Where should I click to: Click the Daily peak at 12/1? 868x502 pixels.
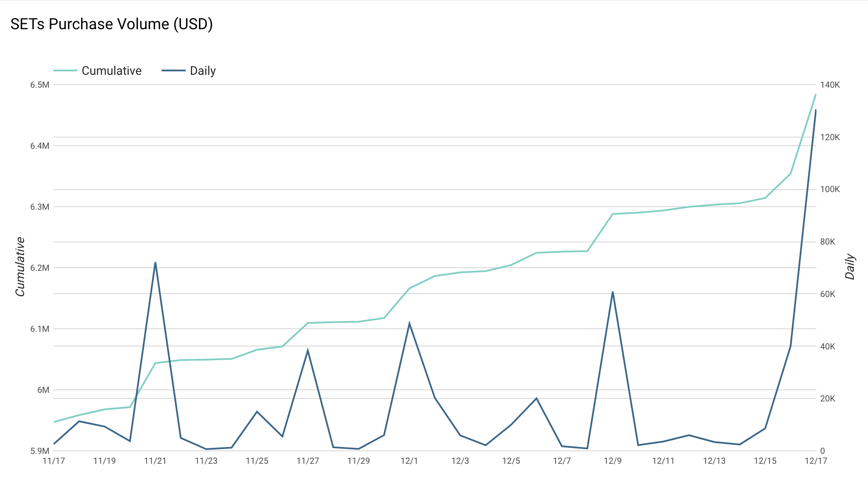[409, 323]
